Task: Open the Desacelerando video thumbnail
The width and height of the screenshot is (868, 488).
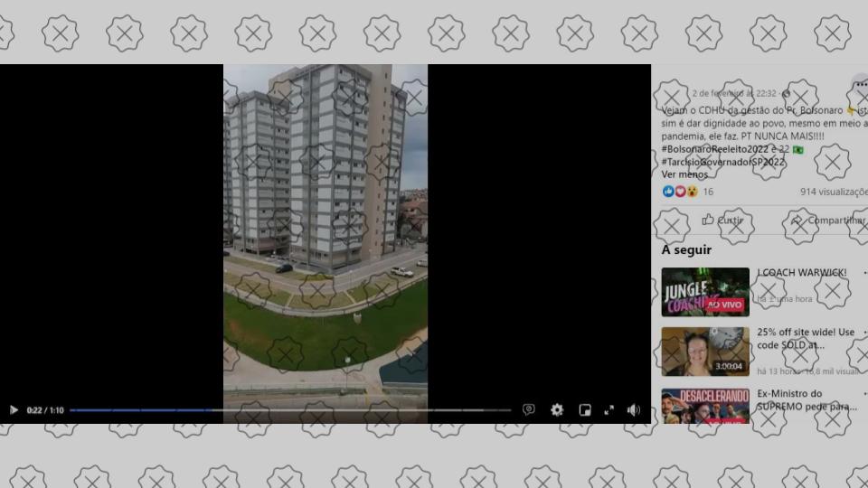Action: (705, 407)
